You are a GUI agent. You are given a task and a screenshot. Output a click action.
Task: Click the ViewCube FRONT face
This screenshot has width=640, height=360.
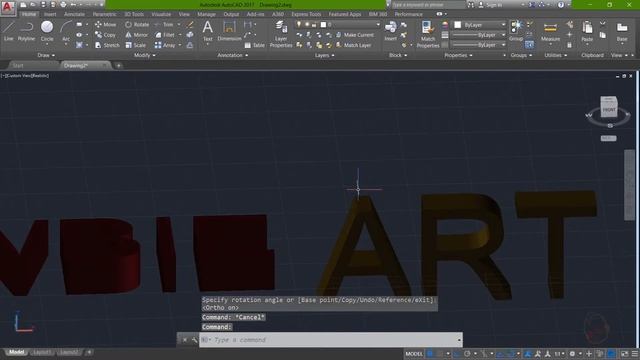tap(609, 109)
